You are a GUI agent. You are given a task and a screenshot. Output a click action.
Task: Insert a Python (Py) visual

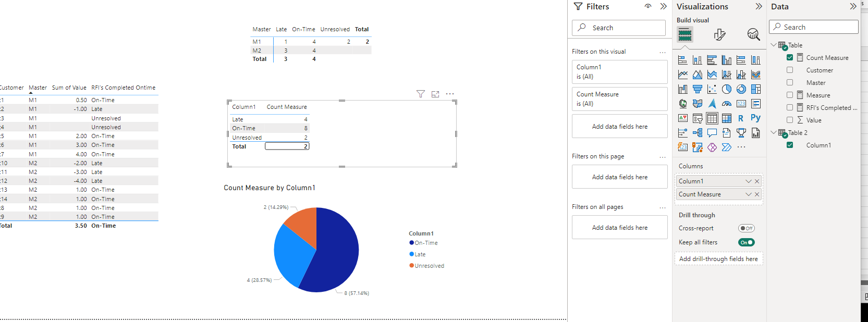pos(755,118)
